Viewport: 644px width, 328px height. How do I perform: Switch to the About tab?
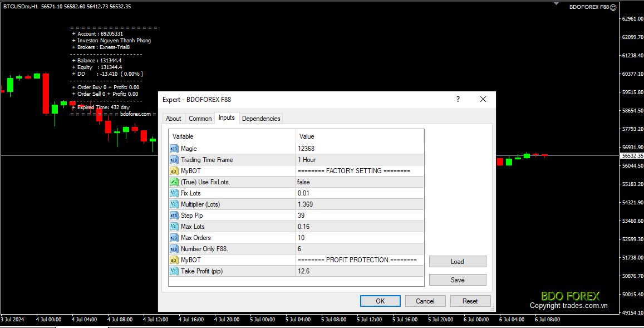coord(173,118)
